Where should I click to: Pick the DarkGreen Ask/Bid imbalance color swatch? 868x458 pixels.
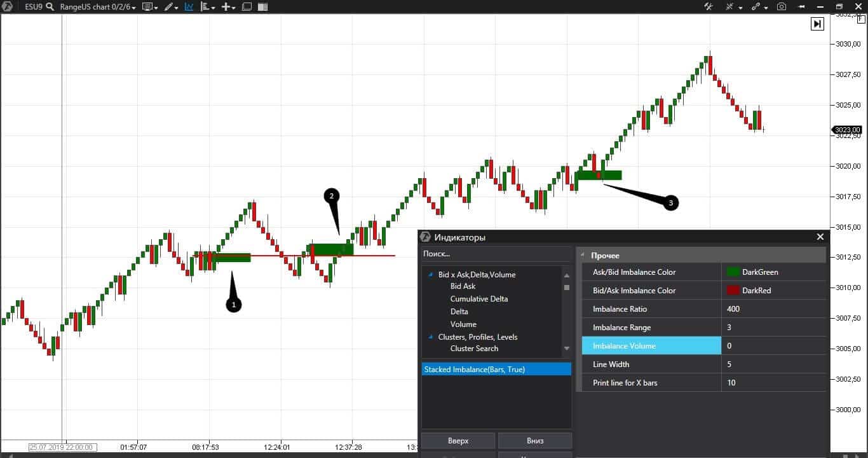point(733,272)
